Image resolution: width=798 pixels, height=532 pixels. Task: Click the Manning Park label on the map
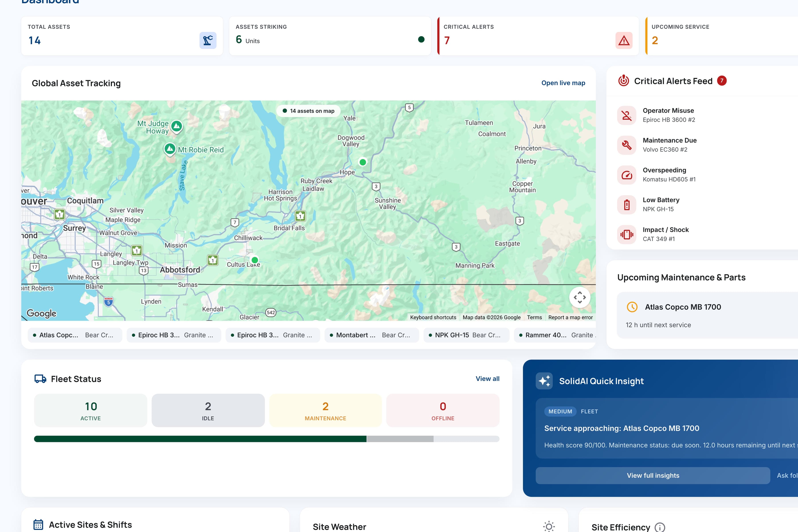[x=475, y=266]
